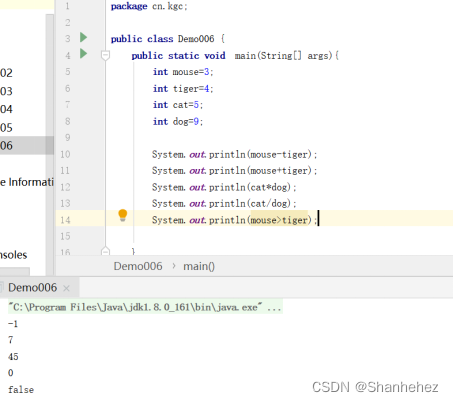Select the project item ending in 05
Image resolution: width=454 pixels, height=402 pixels.
click(6, 127)
